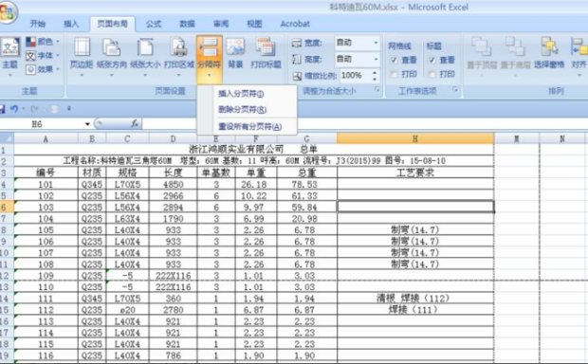Expand the Name Box dropdown arrow
Viewport: 588px width, 364px height.
click(x=87, y=124)
